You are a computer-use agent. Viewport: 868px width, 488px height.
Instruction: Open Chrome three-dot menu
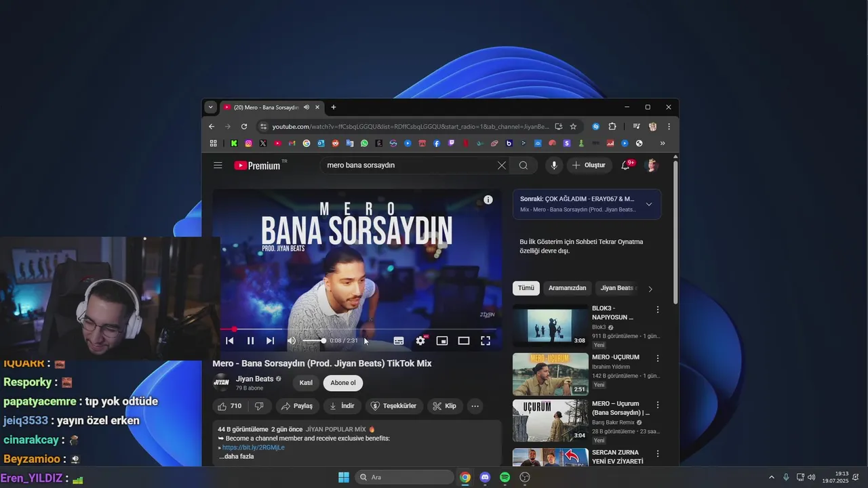[669, 126]
